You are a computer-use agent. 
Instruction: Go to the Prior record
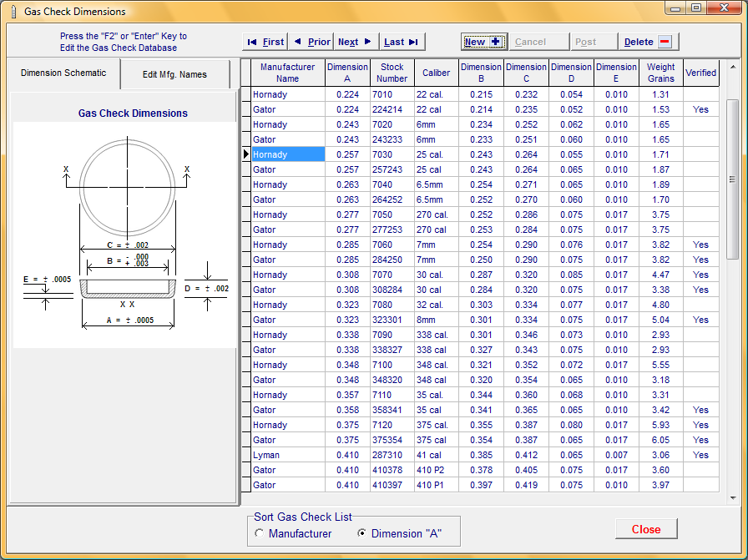[311, 42]
